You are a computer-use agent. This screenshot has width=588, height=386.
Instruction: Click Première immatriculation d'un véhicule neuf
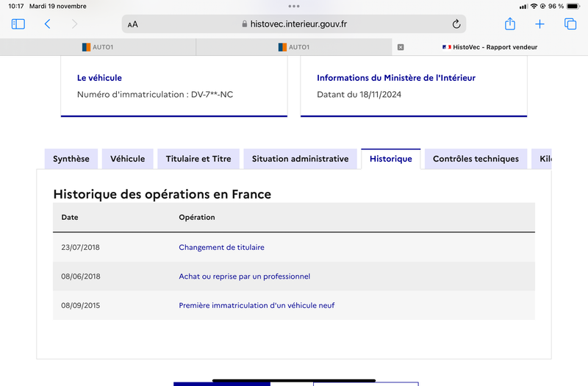257,305
